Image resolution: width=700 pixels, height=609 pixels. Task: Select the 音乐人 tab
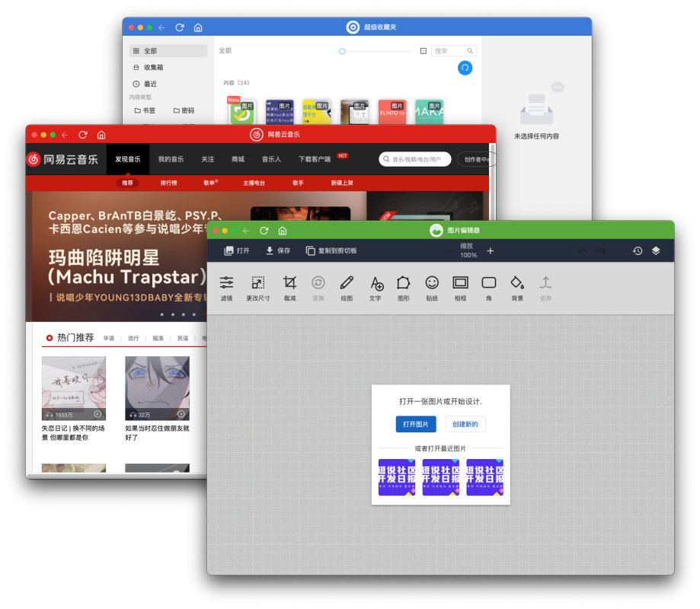pos(271,159)
